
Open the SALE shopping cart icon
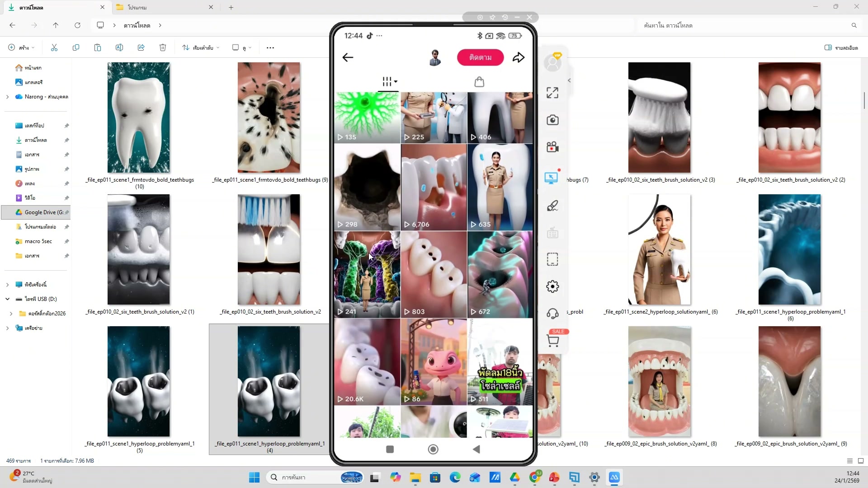tap(552, 341)
